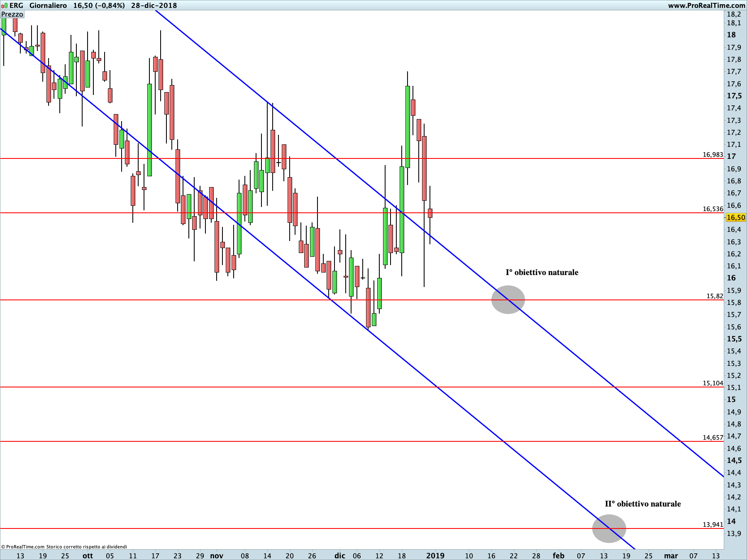
Task: Click the II° obiettivo naturale annotation
Action: click(x=642, y=504)
